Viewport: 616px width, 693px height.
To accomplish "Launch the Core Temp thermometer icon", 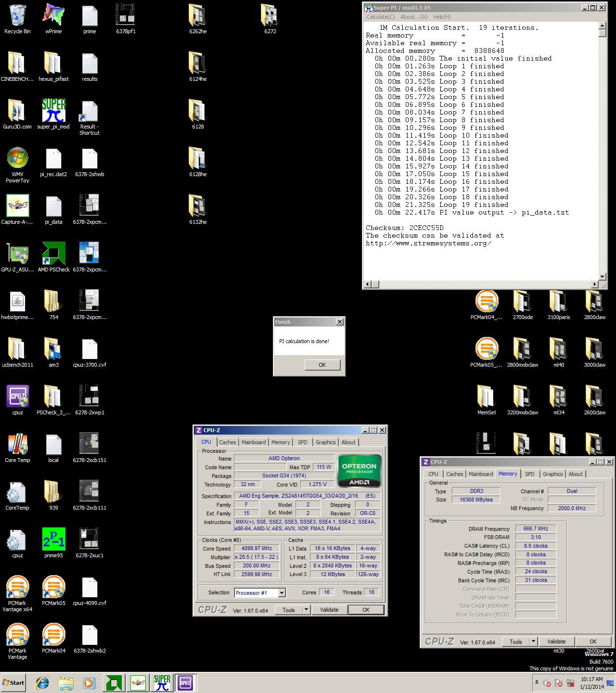I will 17,448.
